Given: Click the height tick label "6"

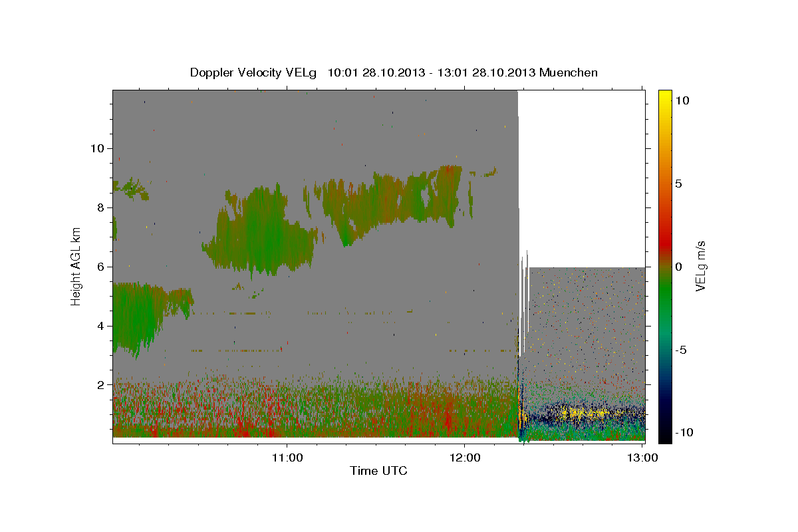Looking at the screenshot, I should pyautogui.click(x=100, y=266).
